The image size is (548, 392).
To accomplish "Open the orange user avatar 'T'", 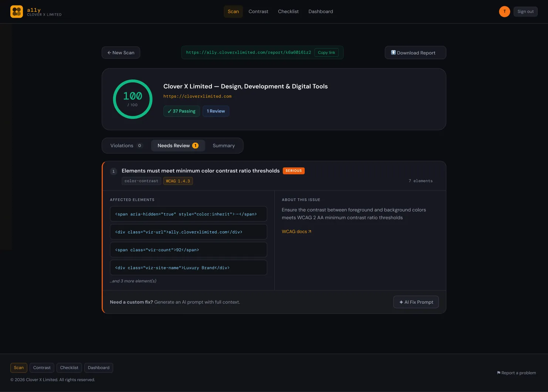I will [504, 11].
